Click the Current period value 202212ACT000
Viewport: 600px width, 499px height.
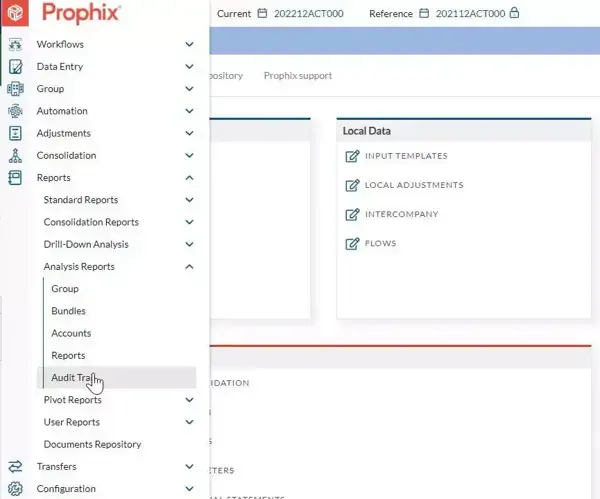(308, 14)
